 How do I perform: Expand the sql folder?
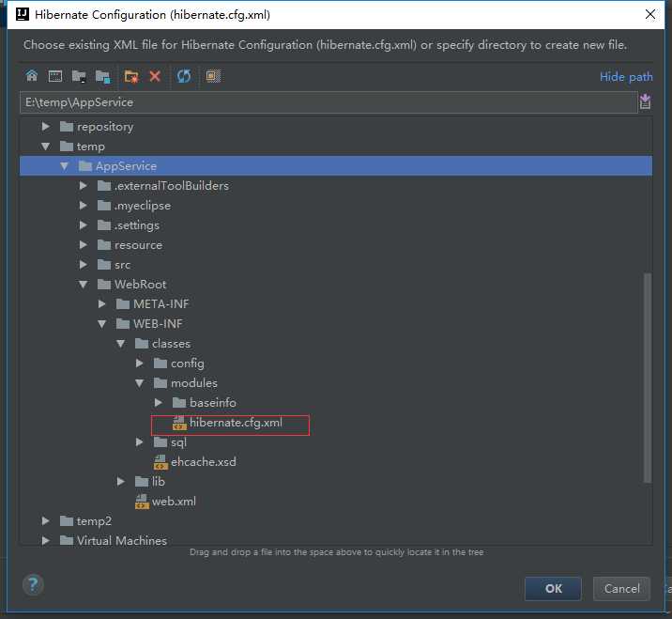[139, 441]
